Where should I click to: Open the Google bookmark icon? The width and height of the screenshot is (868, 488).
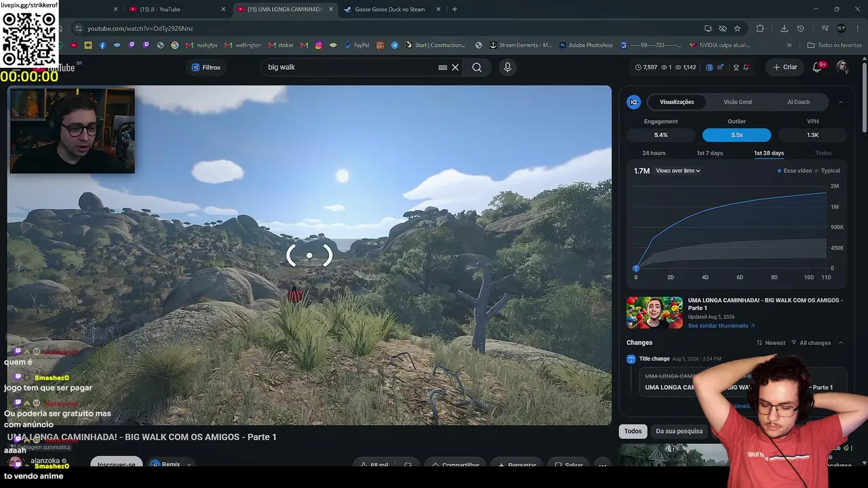175,45
